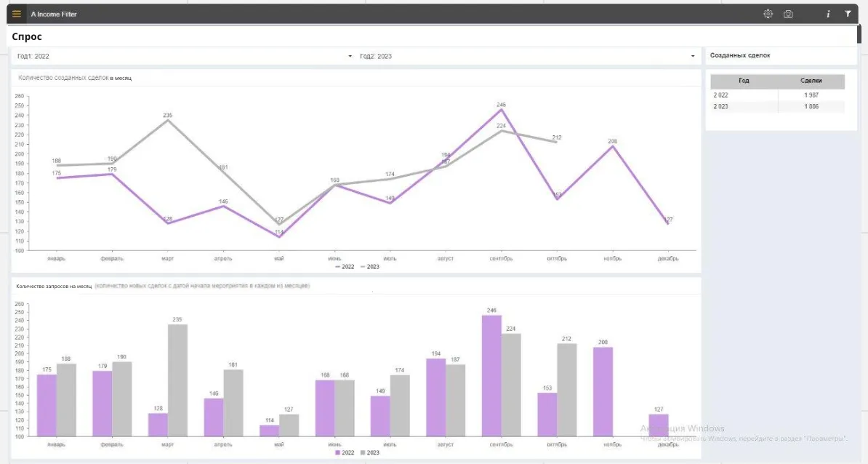868x464 pixels.
Task: Select the 2 023 row in table
Action: click(777, 107)
